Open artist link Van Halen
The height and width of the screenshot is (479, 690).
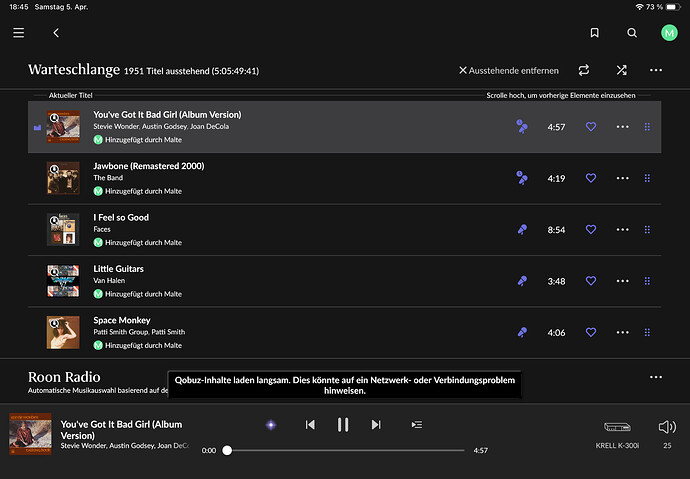click(x=109, y=281)
